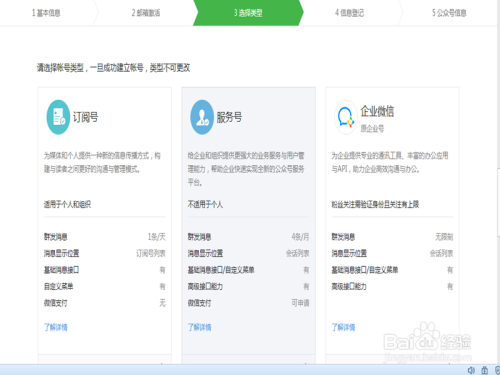Click 高级接口能力 row in 服务号 card

pyautogui.click(x=248, y=286)
